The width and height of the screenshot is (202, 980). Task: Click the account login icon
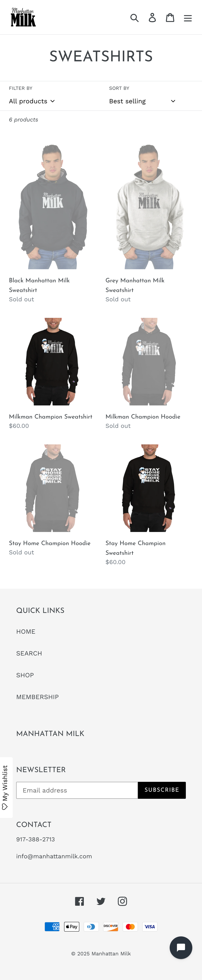tap(152, 18)
